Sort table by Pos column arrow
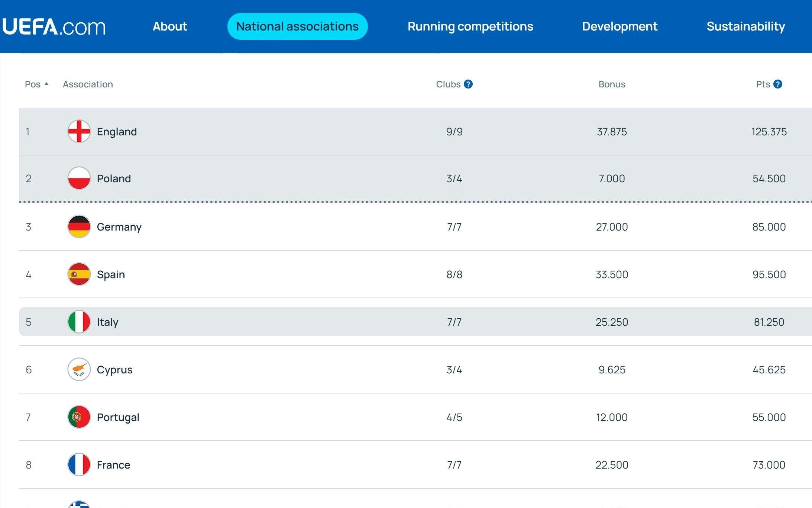812x508 pixels. (46, 84)
